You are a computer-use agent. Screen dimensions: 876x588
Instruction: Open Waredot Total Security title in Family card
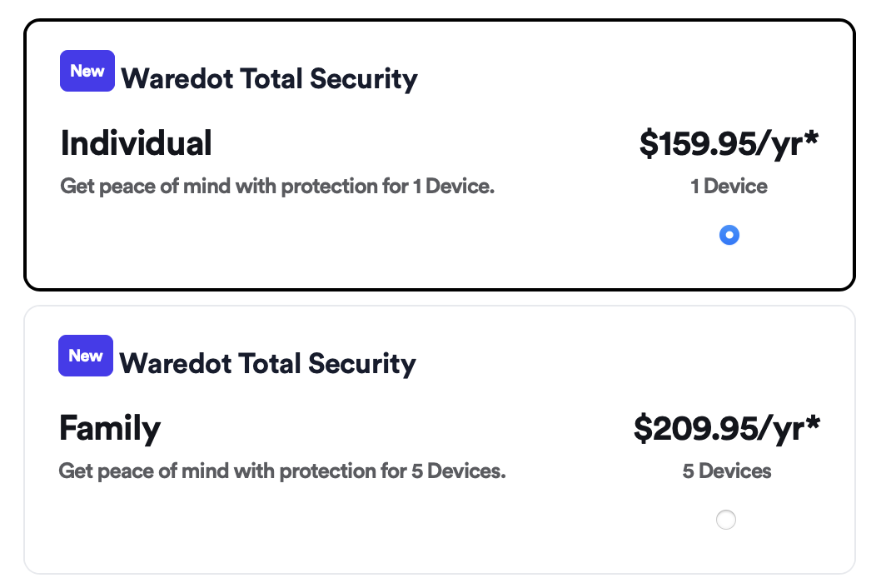point(267,364)
